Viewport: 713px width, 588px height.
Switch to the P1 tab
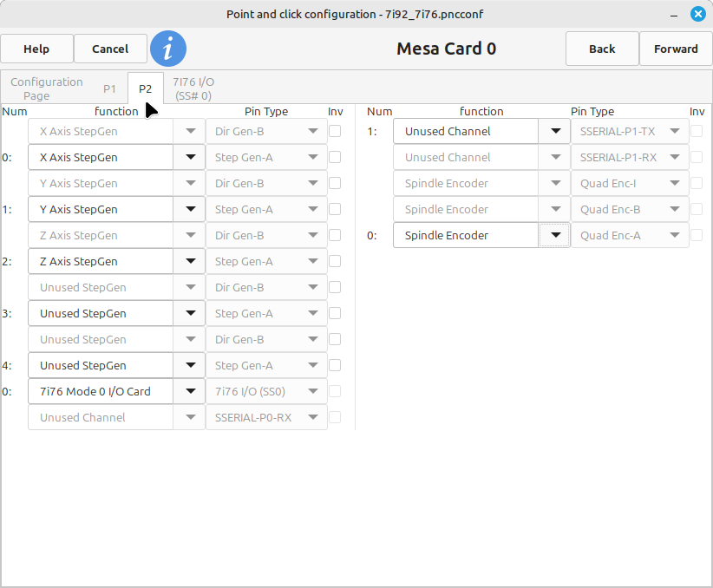[109, 88]
